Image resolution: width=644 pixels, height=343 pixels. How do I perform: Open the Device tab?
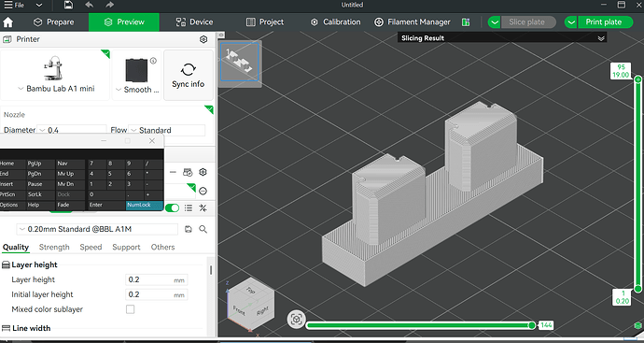[x=194, y=22]
